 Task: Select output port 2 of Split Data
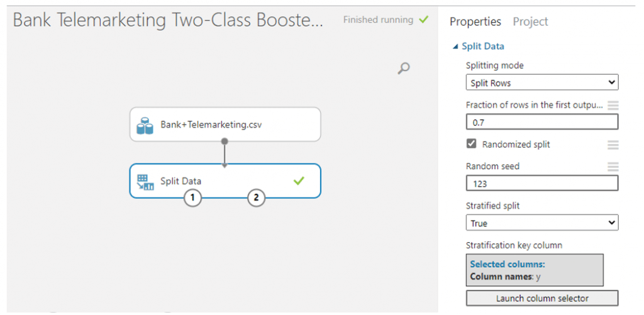(x=256, y=198)
